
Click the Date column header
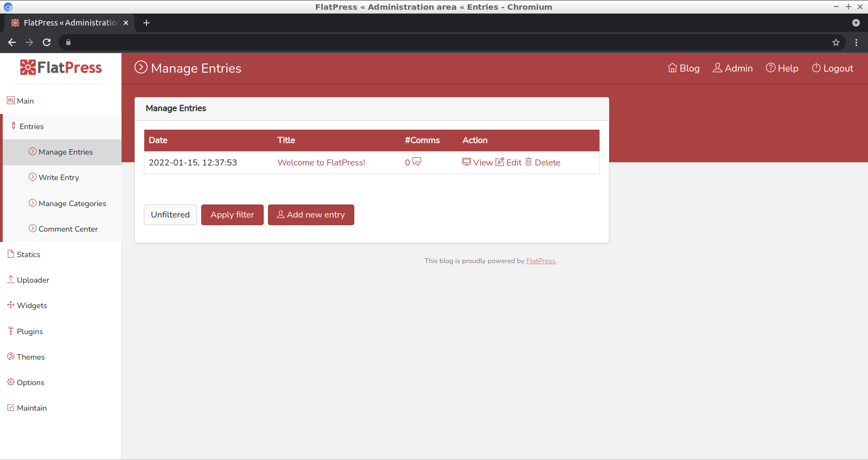pos(158,140)
